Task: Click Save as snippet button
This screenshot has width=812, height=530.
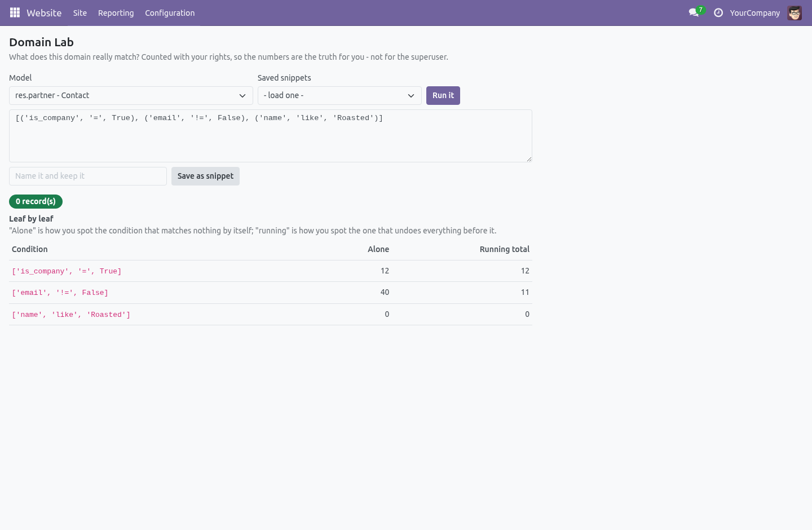Action: pos(205,176)
